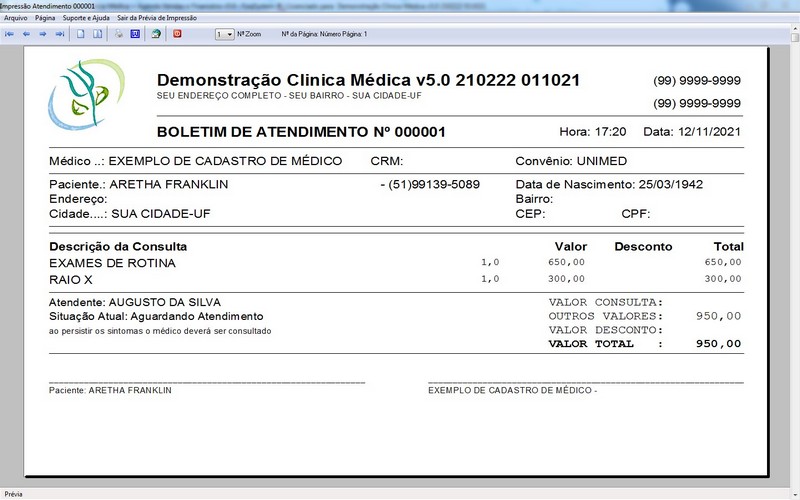Click Sair da Prévia de Impressão menu
The height and width of the screenshot is (500, 800).
point(157,18)
